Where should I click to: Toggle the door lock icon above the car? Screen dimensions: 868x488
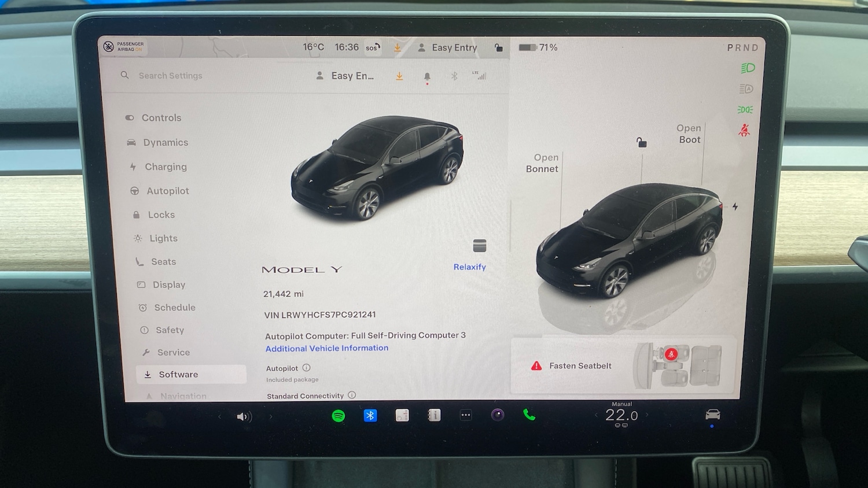641,142
